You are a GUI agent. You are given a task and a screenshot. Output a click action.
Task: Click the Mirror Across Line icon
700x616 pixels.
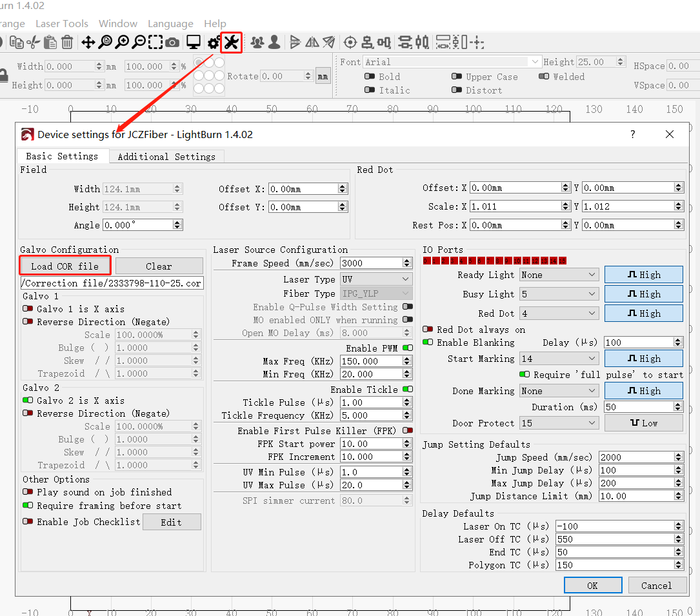[x=329, y=43]
